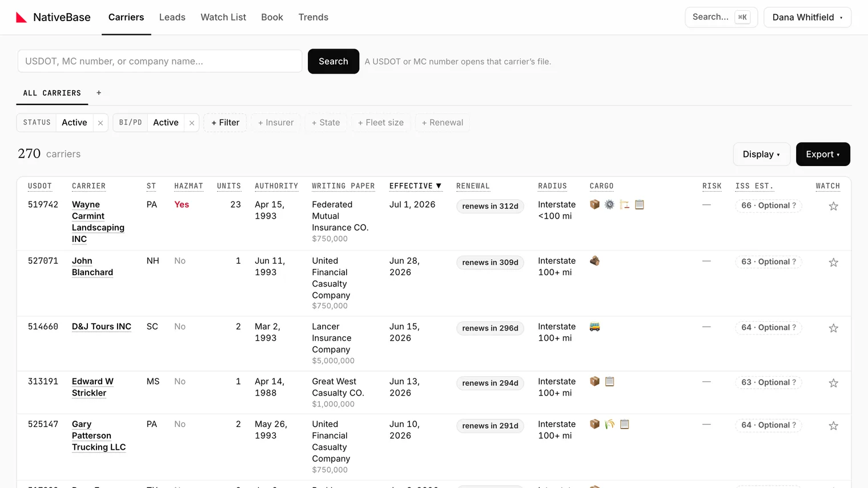
Task: Toggle watch star for D&J Tours INC
Action: 833,328
